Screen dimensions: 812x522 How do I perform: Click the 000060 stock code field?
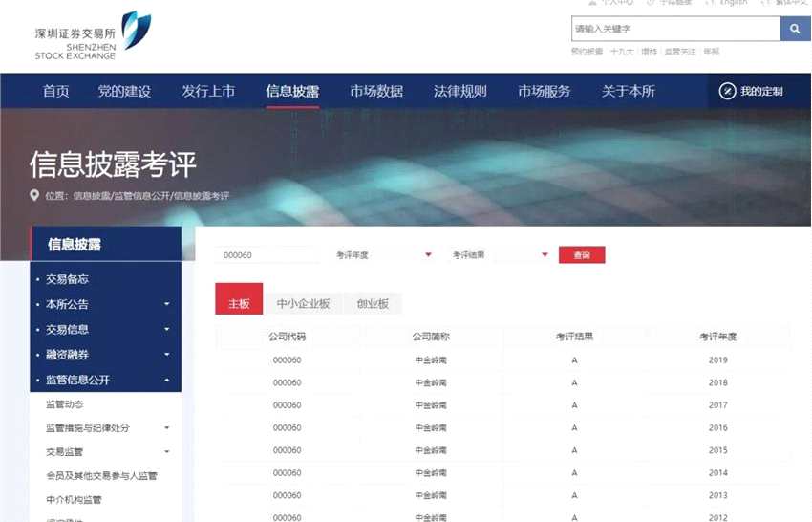267,255
